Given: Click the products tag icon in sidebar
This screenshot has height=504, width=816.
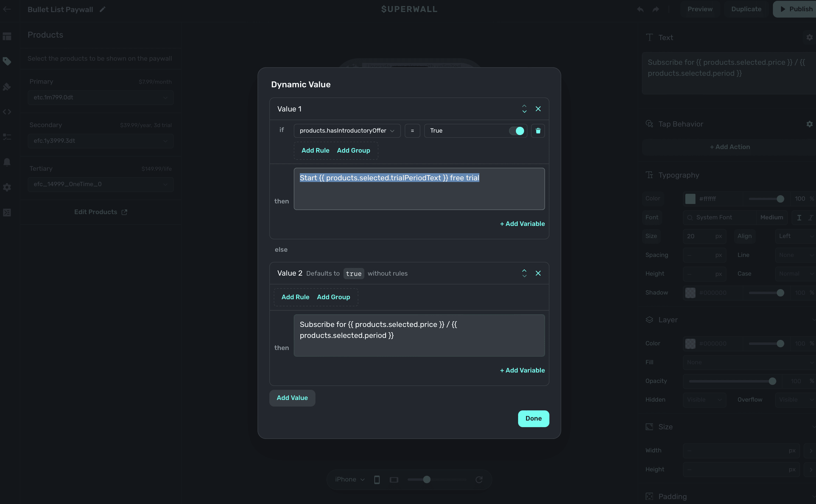Looking at the screenshot, I should [x=7, y=61].
